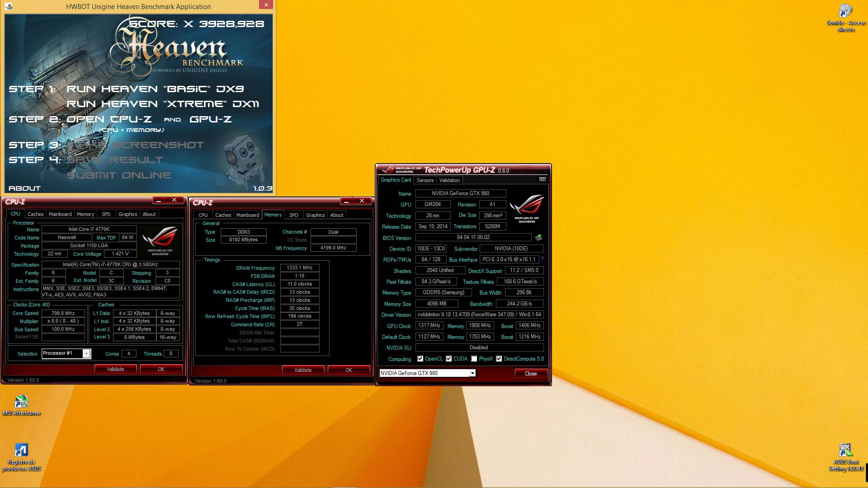Click the BIOS save chip icon in GPU-Z
The width and height of the screenshot is (868, 488).
(538, 237)
